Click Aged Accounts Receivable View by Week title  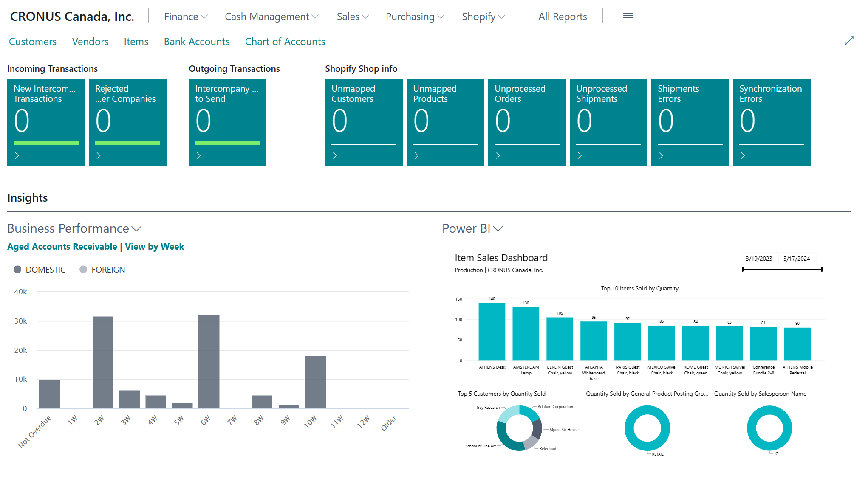tap(96, 247)
